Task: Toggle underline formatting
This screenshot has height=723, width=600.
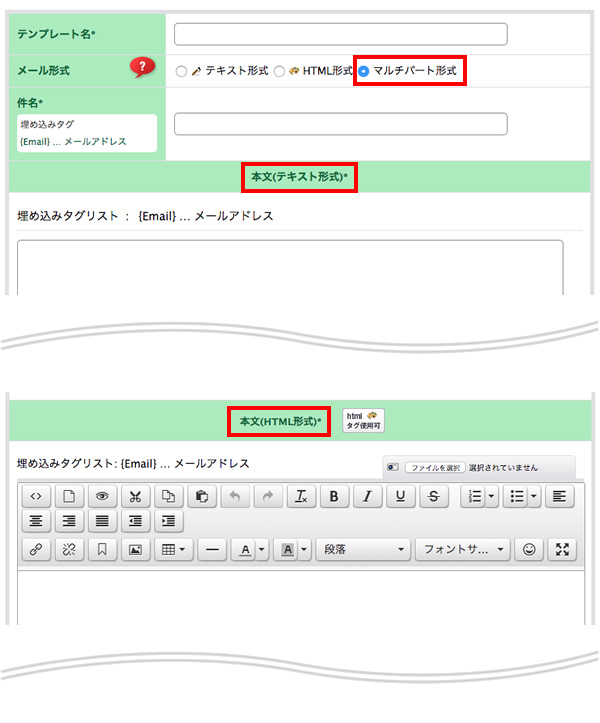Action: [x=401, y=496]
